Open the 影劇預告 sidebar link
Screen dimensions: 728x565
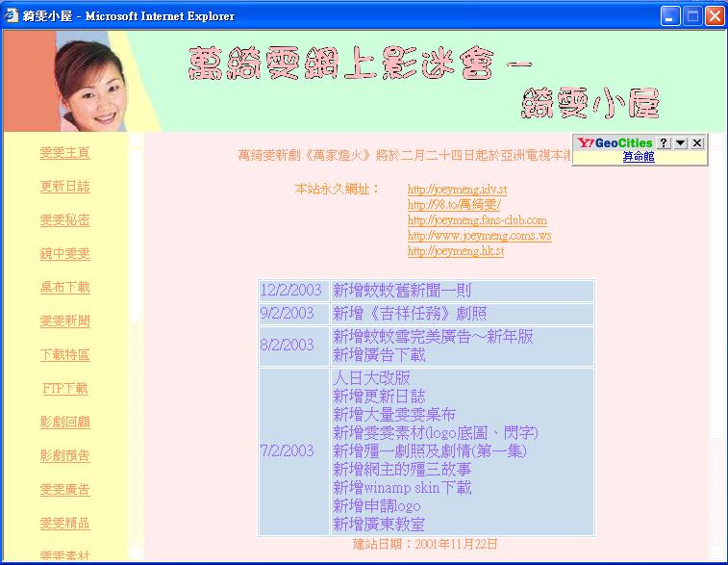[65, 456]
